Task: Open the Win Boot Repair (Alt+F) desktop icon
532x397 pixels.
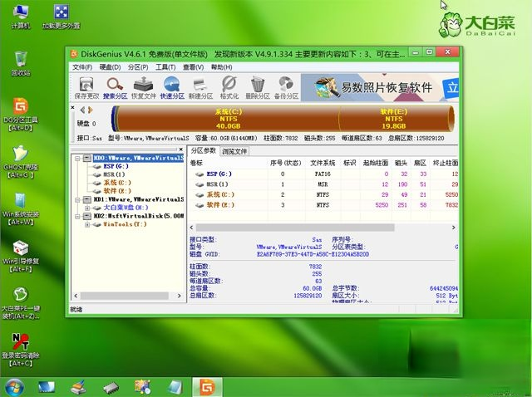Action: (21, 257)
